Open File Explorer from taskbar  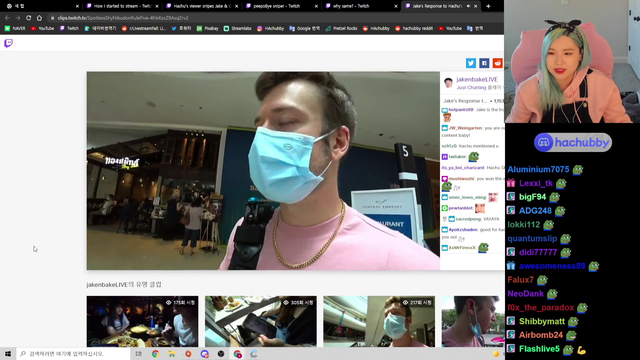tap(172, 354)
